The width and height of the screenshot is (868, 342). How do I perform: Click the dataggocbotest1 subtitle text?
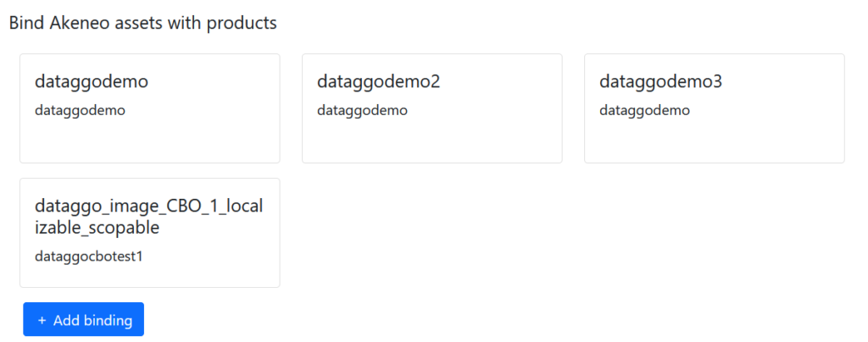tap(89, 256)
